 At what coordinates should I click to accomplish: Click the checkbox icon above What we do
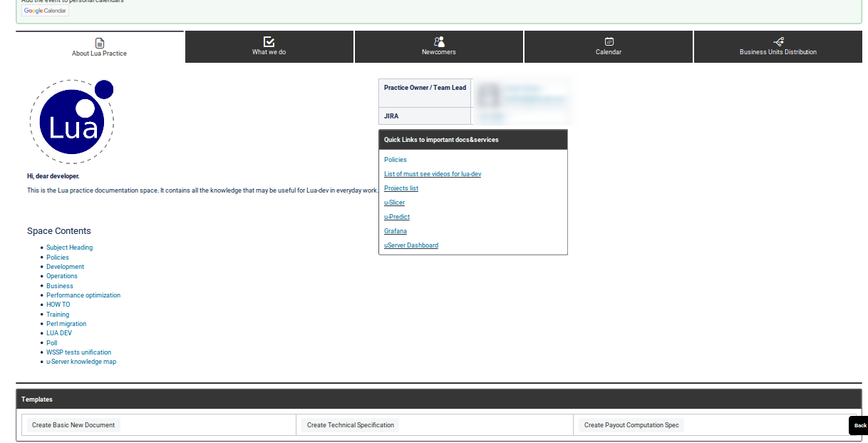point(269,41)
